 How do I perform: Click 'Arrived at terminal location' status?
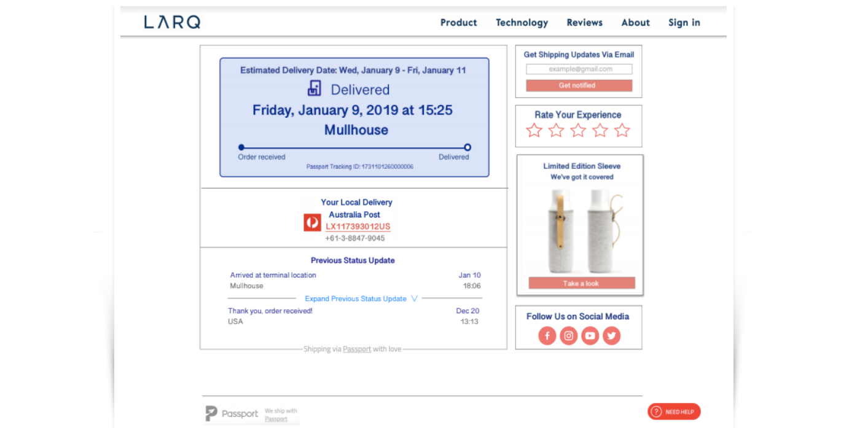tap(273, 275)
